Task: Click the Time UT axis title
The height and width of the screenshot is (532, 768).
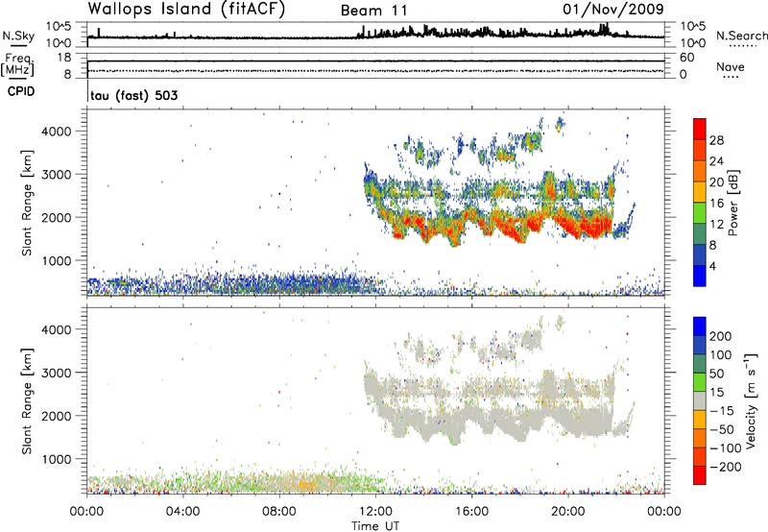Action: [x=375, y=526]
